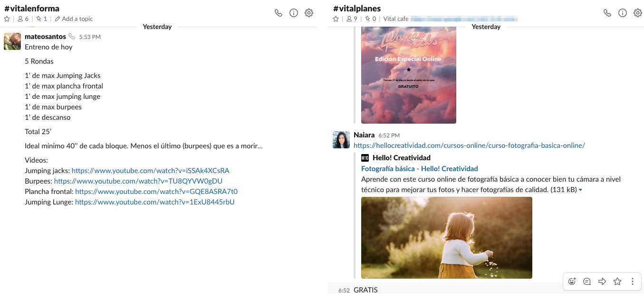Screen dimensions: 644x301
Task: Open #vitalplanes channel settings gear
Action: pos(638,13)
